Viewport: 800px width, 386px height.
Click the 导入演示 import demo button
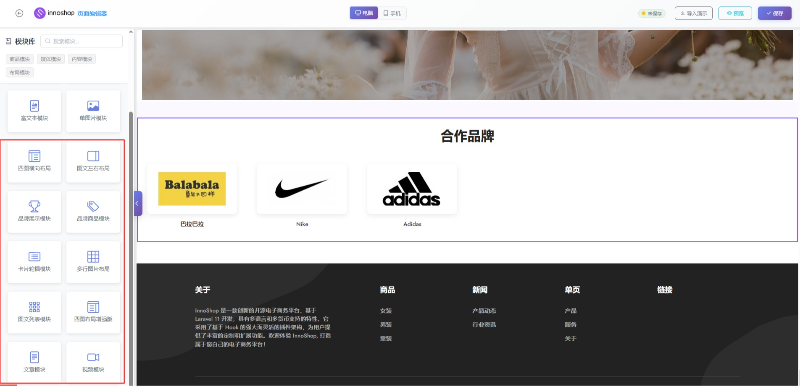pyautogui.click(x=693, y=13)
